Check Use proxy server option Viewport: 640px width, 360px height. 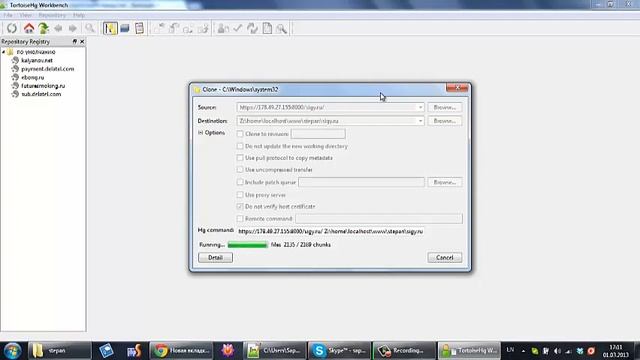tap(240, 195)
